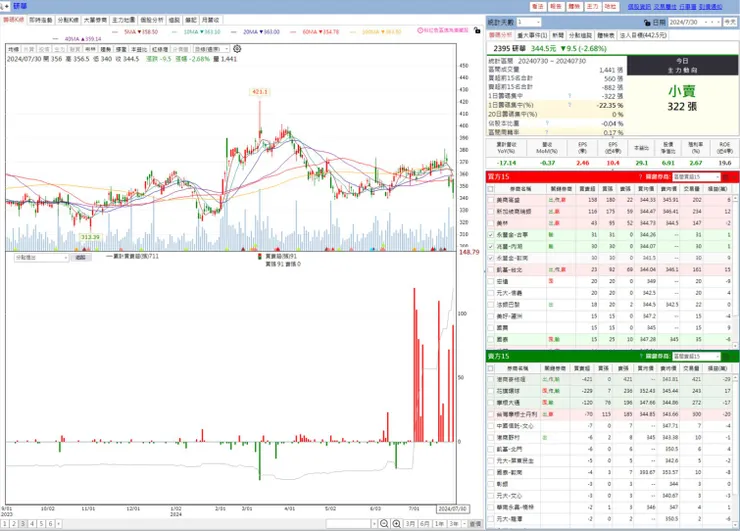Check the 新加坡商瑞銀 buyer row checkbox
Image resolution: width=740 pixels, height=531 pixels.
click(x=491, y=211)
